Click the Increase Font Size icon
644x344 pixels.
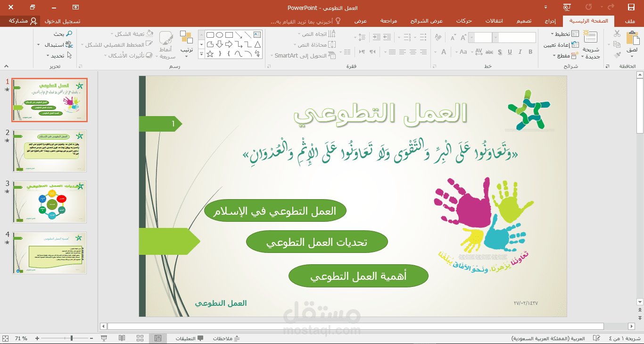pos(463,38)
